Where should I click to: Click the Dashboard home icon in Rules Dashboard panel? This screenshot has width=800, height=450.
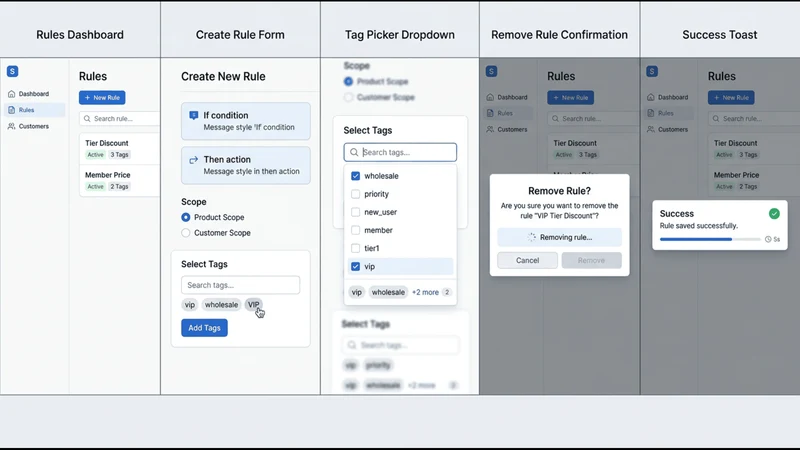(x=11, y=94)
